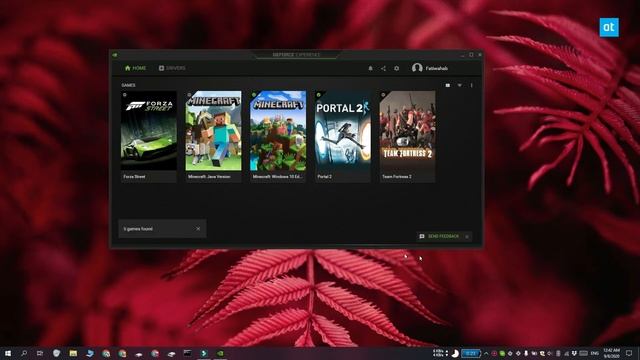Switch to grid view of games

pos(448,85)
